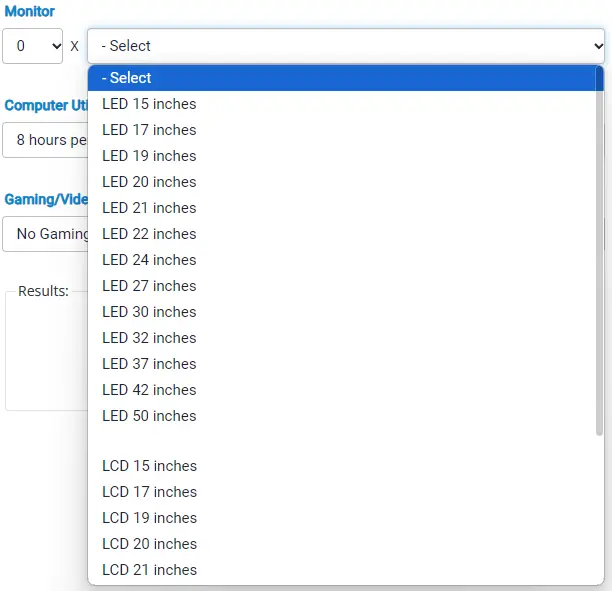Collapse the monitor type Select dropdown
The image size is (612, 591).
pos(346,46)
